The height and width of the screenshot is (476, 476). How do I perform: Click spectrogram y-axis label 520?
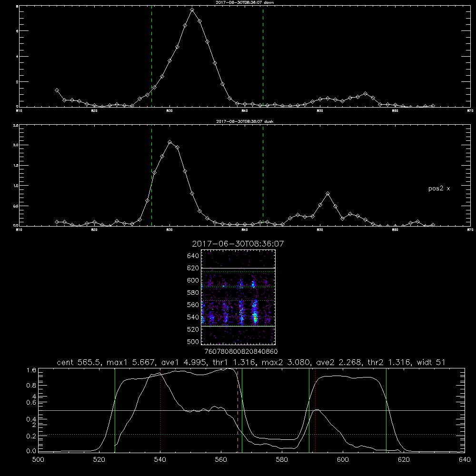pyautogui.click(x=193, y=329)
